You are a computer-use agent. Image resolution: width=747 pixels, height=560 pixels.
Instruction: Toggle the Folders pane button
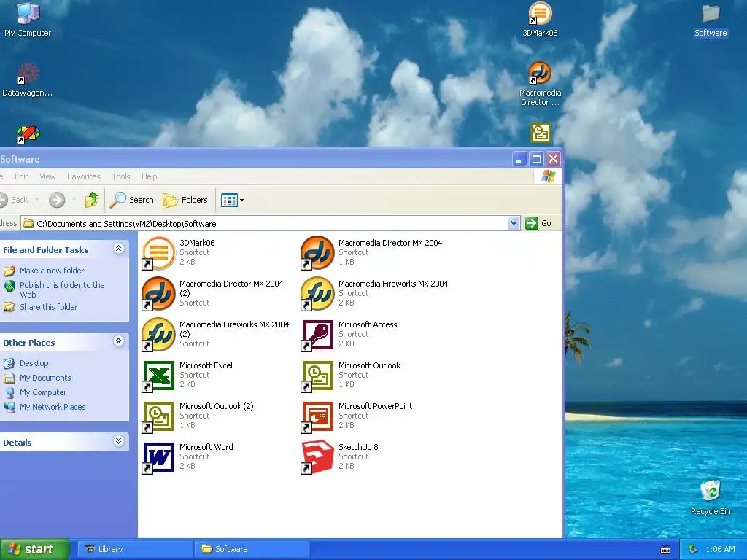pyautogui.click(x=185, y=200)
